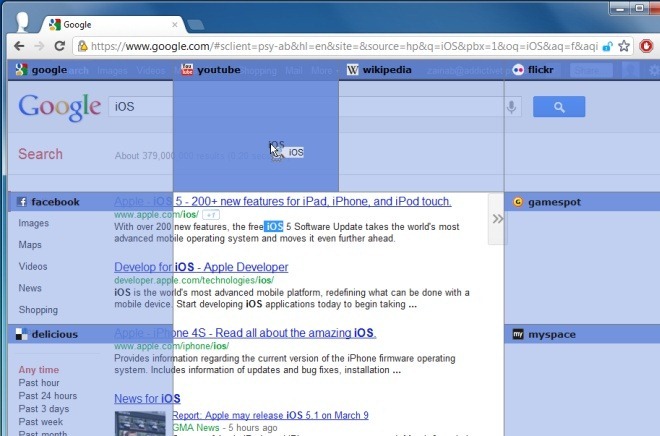Expand the double-chevron preview arrow beside first result
This screenshot has height=436, width=660.
tap(498, 218)
